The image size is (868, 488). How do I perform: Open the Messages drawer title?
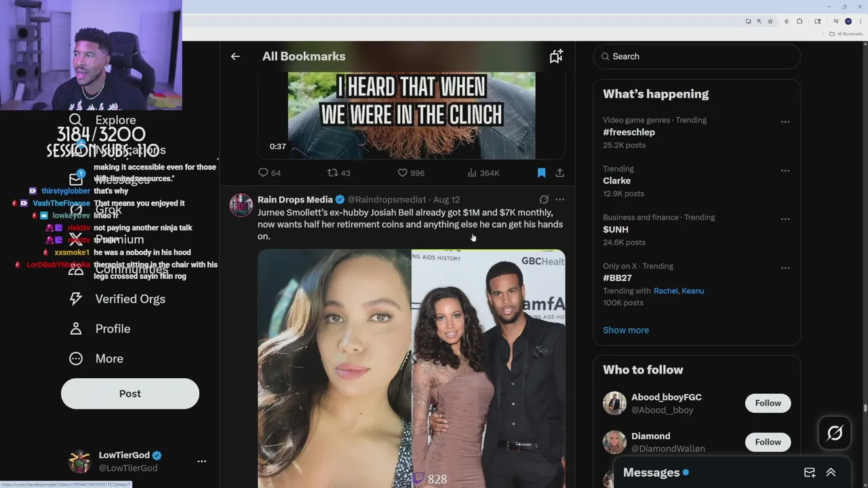pos(651,472)
